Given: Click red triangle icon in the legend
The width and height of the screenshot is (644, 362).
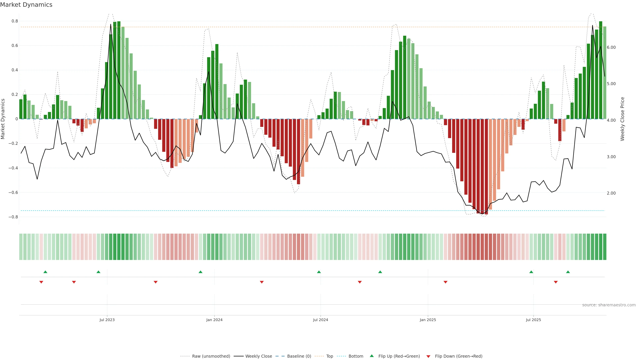Looking at the screenshot, I should [428, 356].
